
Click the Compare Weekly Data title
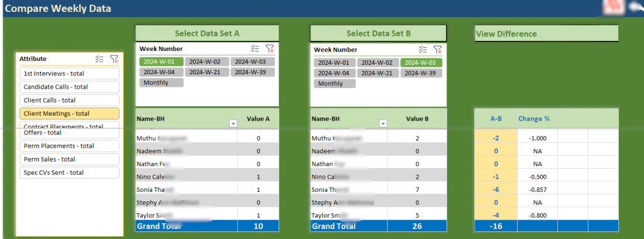[58, 8]
